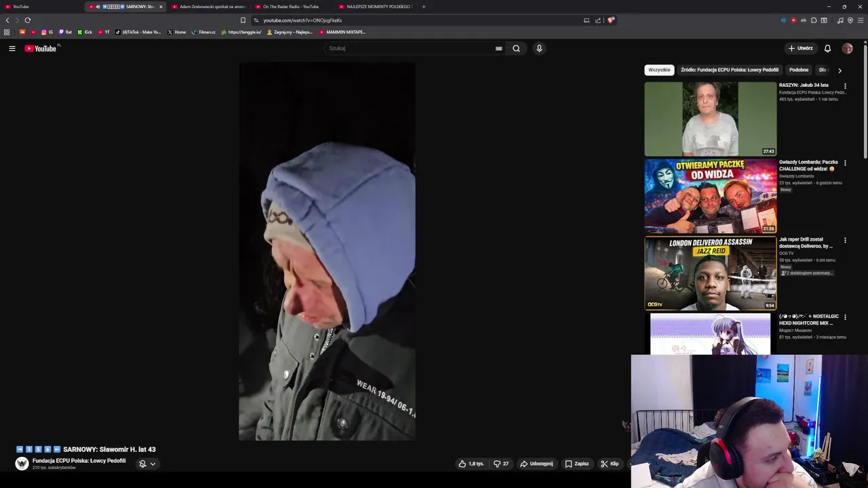868x488 pixels.
Task: Click the Udostępnij share button
Action: (536, 464)
